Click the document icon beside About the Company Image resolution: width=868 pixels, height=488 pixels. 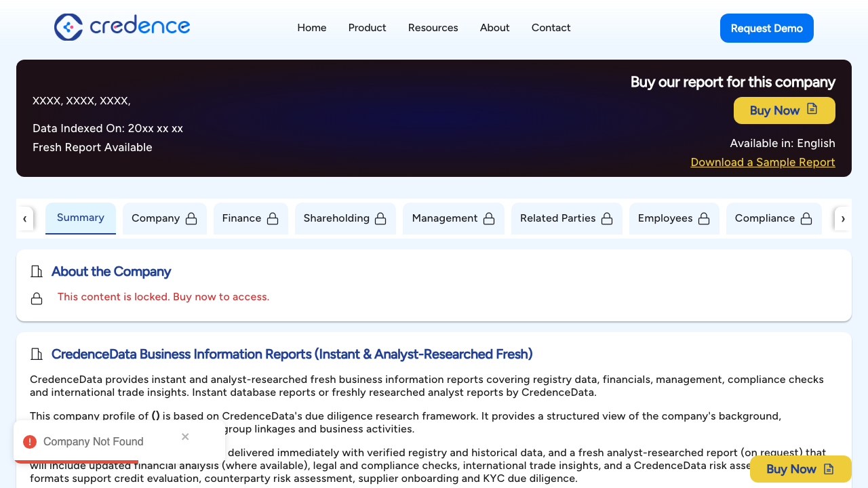(37, 271)
